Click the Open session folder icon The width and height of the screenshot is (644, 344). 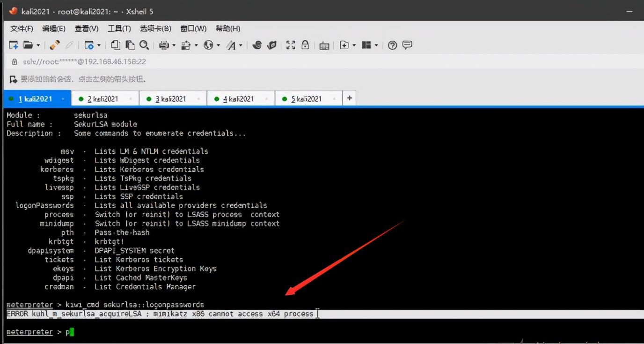(x=28, y=45)
